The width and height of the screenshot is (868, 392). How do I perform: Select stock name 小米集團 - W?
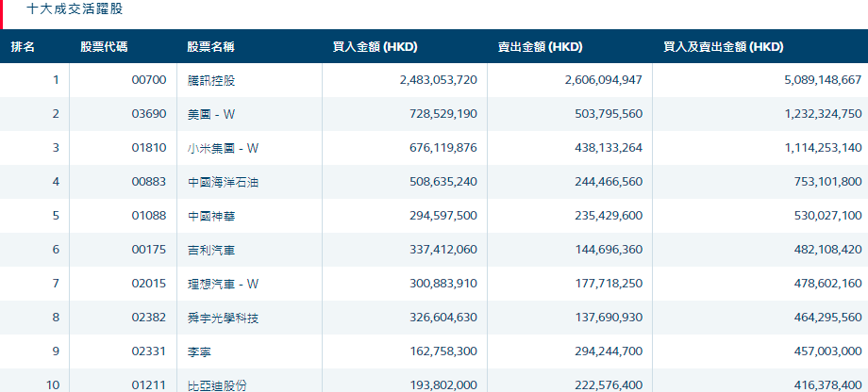tap(223, 148)
